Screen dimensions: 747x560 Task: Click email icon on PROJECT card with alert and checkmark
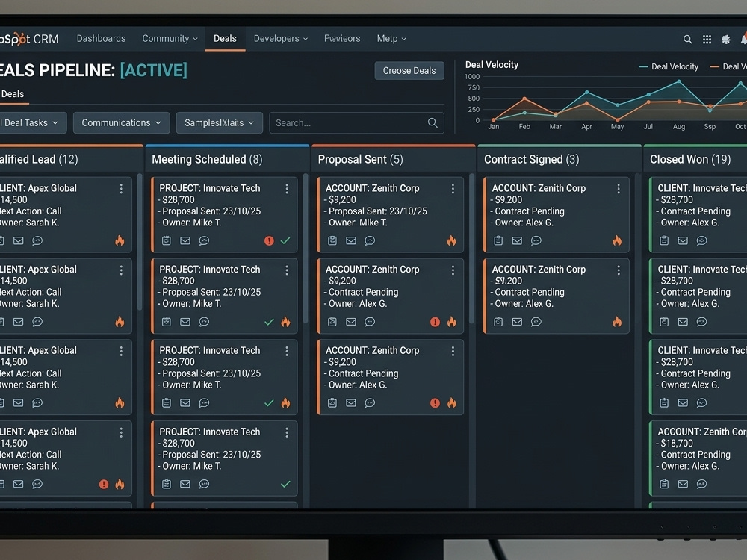pos(185,240)
